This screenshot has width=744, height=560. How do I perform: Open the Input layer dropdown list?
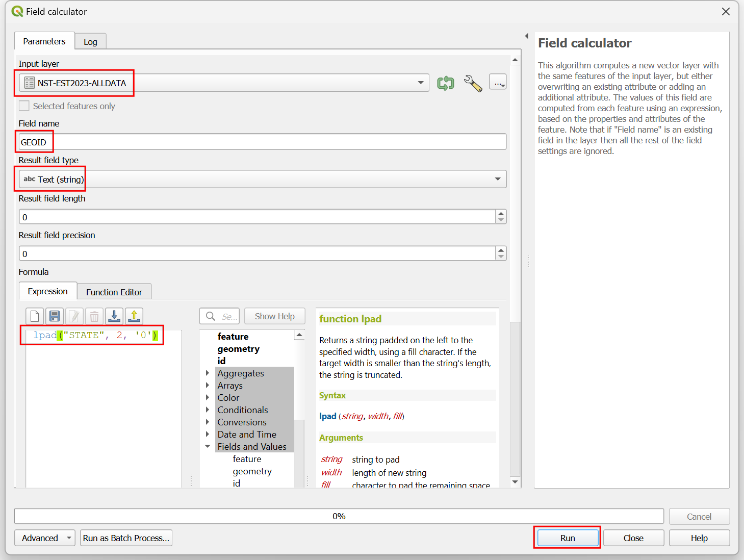pyautogui.click(x=420, y=83)
